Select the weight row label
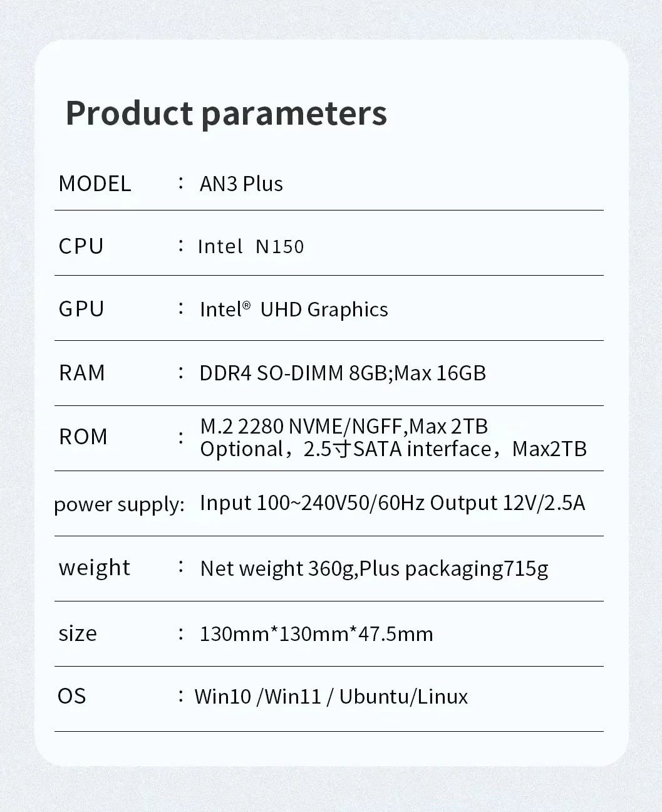 click(94, 568)
